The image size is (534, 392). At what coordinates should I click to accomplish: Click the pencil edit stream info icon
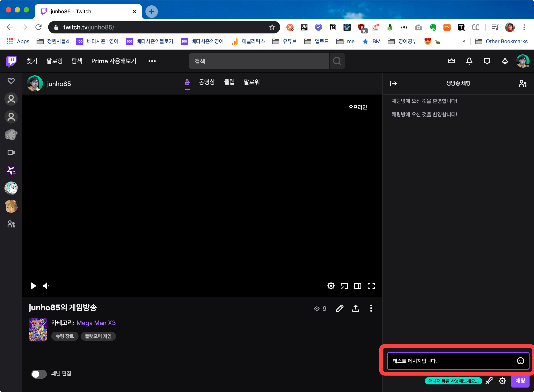[340, 308]
